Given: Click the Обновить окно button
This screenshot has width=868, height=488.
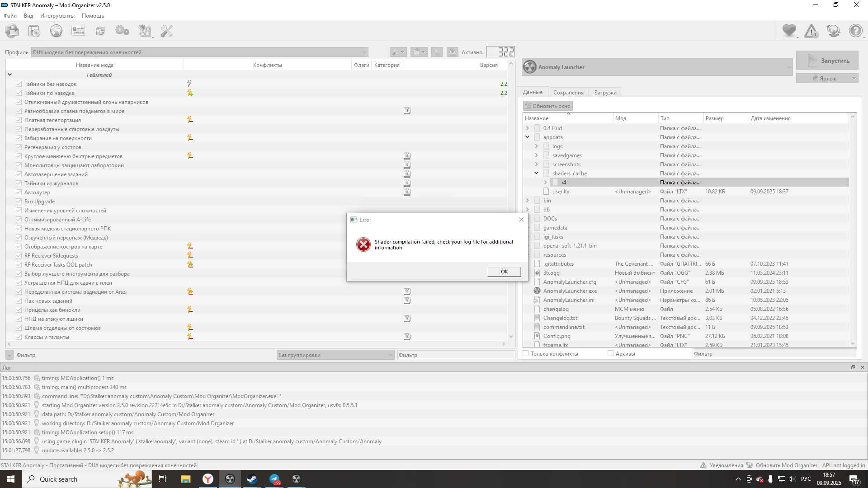Looking at the screenshot, I should [547, 106].
